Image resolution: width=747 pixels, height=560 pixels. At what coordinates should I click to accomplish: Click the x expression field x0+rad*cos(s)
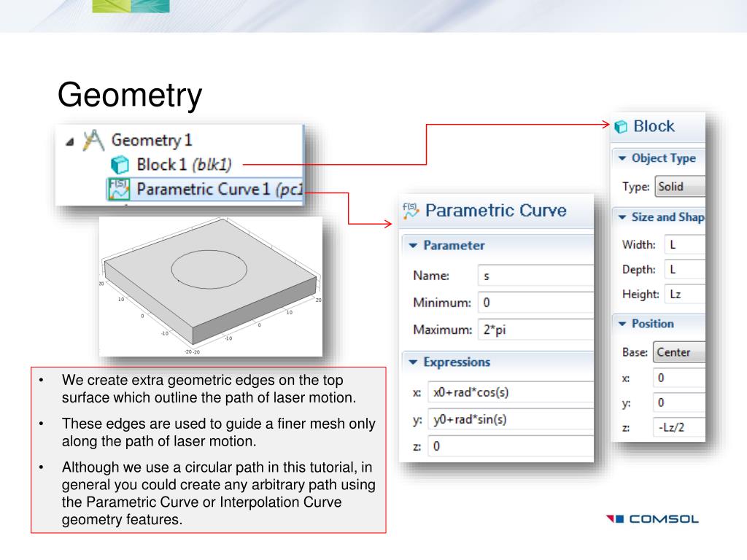click(511, 392)
